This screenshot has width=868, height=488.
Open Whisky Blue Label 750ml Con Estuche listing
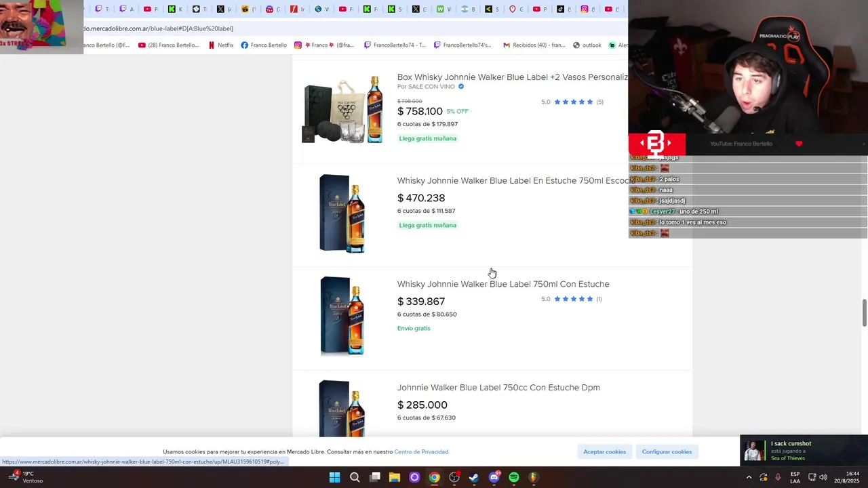click(503, 284)
